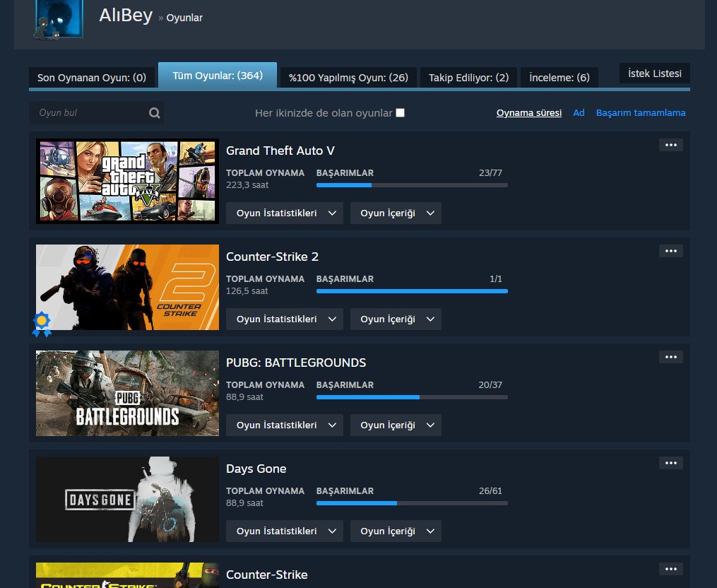The image size is (717, 588).
Task: Click the PUBG: BATTLEGROUNDS achievements progress bar
Action: [412, 397]
